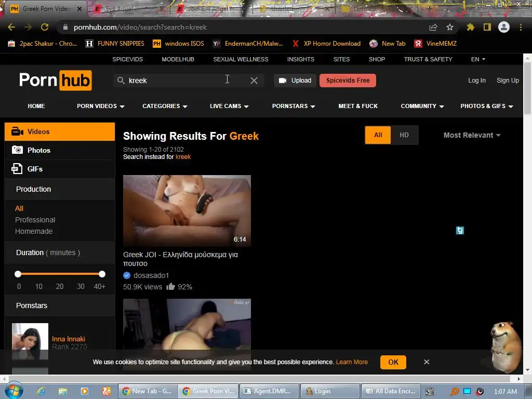Select the Videos sidebar tab

click(x=60, y=131)
